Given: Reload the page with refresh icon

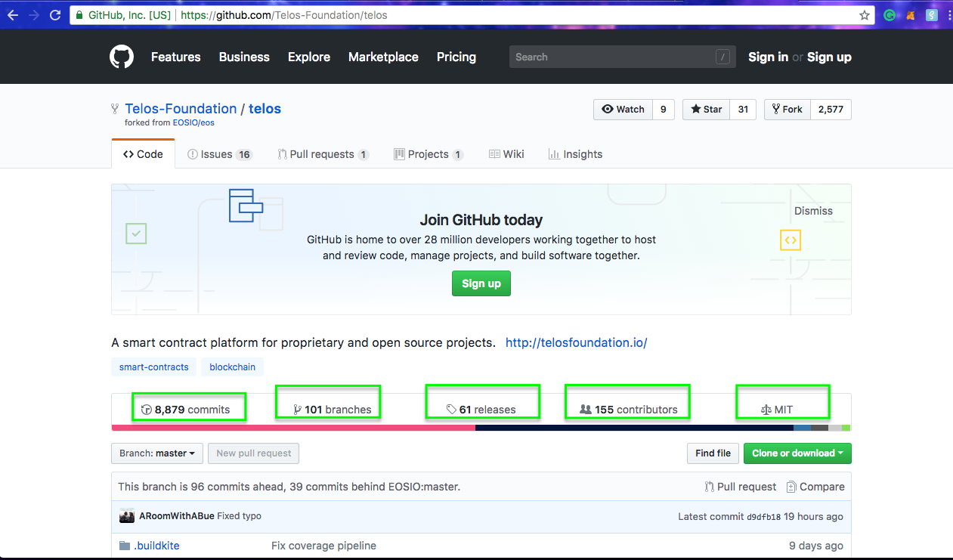Looking at the screenshot, I should 55,15.
